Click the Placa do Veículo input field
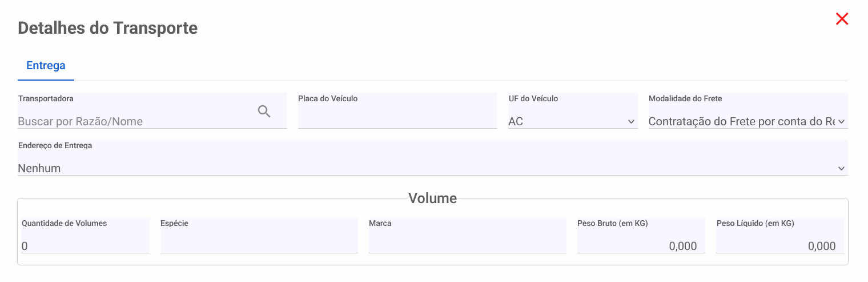868x282 pixels. point(397,111)
